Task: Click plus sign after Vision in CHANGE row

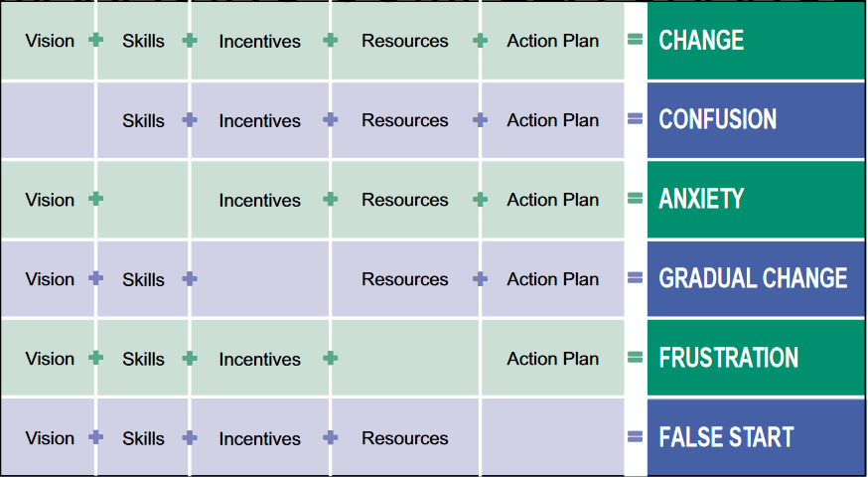Action: click(x=95, y=41)
